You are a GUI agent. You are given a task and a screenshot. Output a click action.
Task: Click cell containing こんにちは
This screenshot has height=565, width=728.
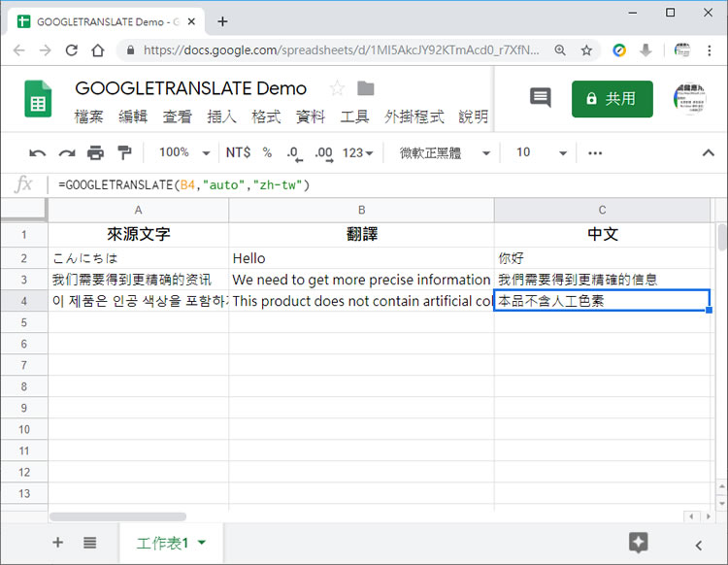pyautogui.click(x=139, y=258)
